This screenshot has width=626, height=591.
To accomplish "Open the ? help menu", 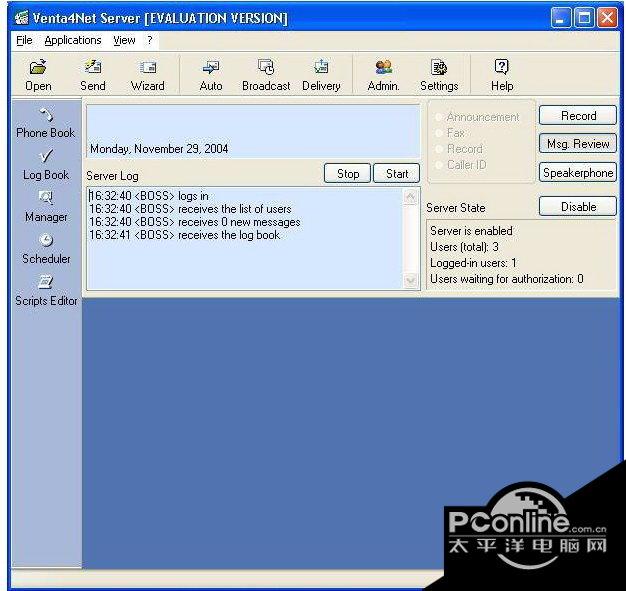I will pos(150,40).
